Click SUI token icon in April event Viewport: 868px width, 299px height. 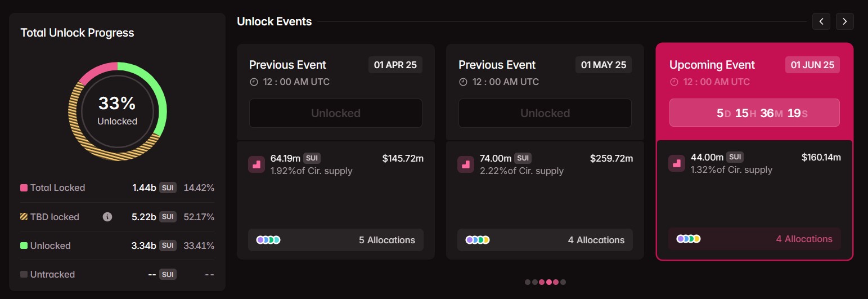click(257, 164)
